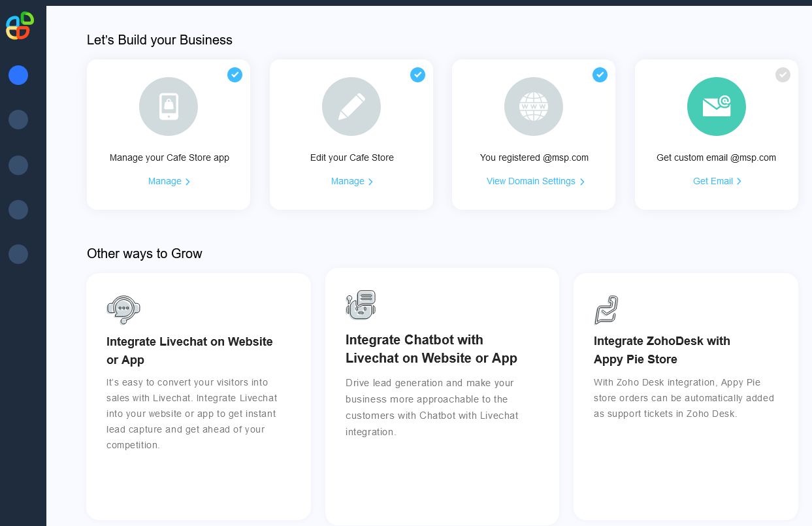Select "Integrate Chatbot with Livechat on Website or App" title
Image resolution: width=812 pixels, height=526 pixels.
(431, 349)
